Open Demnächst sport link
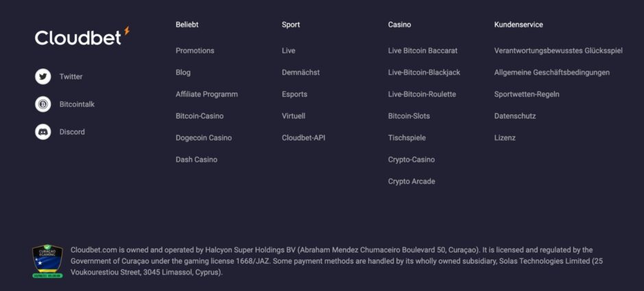This screenshot has height=291, width=644. click(300, 73)
